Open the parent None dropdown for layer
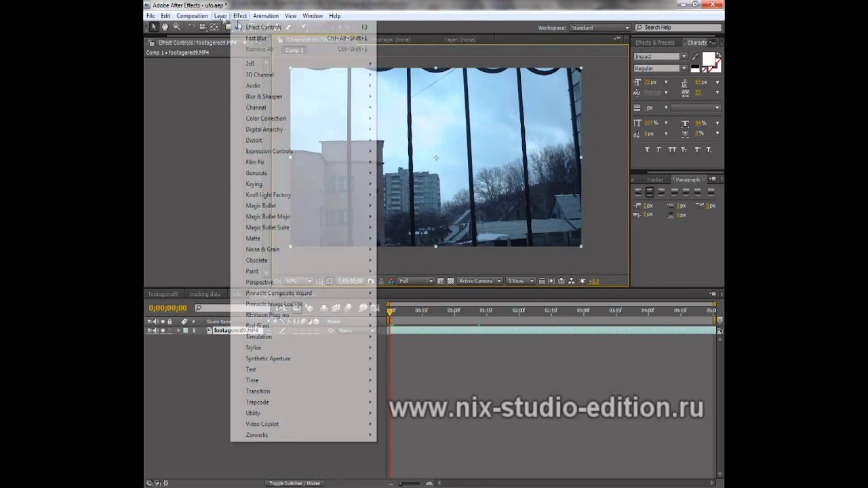This screenshot has height=488, width=868. click(x=355, y=331)
